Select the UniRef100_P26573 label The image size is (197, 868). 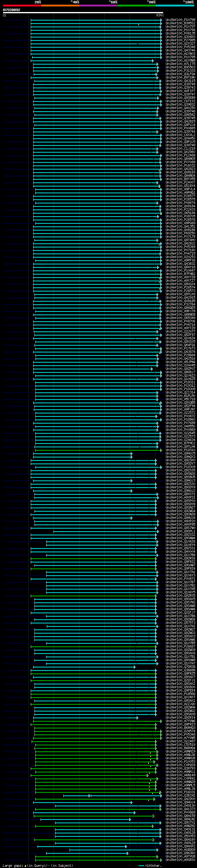coord(180,291)
